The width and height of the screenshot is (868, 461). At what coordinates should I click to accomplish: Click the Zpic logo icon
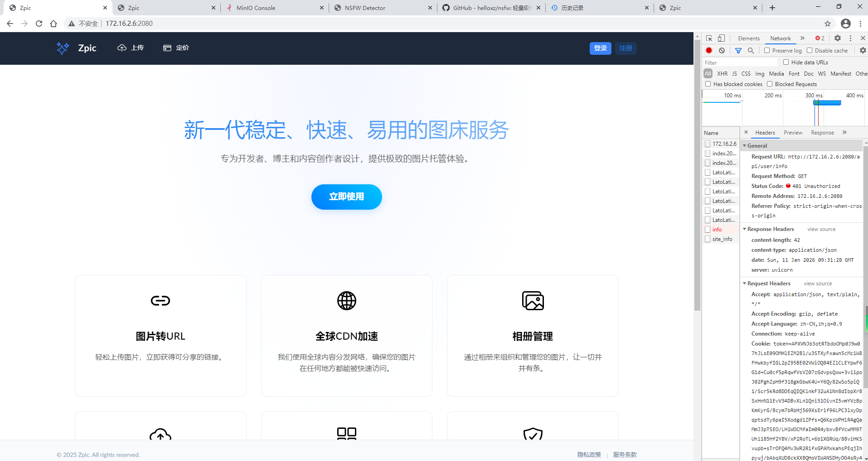click(x=62, y=48)
